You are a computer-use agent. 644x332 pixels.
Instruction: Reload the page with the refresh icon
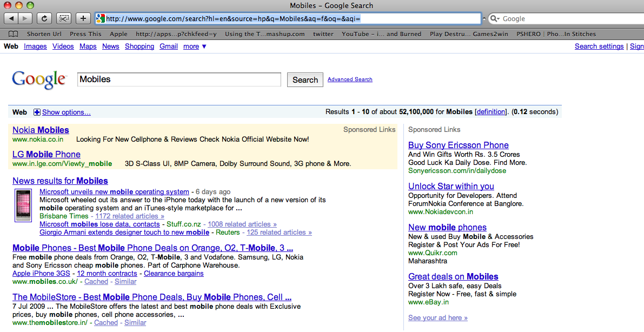(x=44, y=18)
